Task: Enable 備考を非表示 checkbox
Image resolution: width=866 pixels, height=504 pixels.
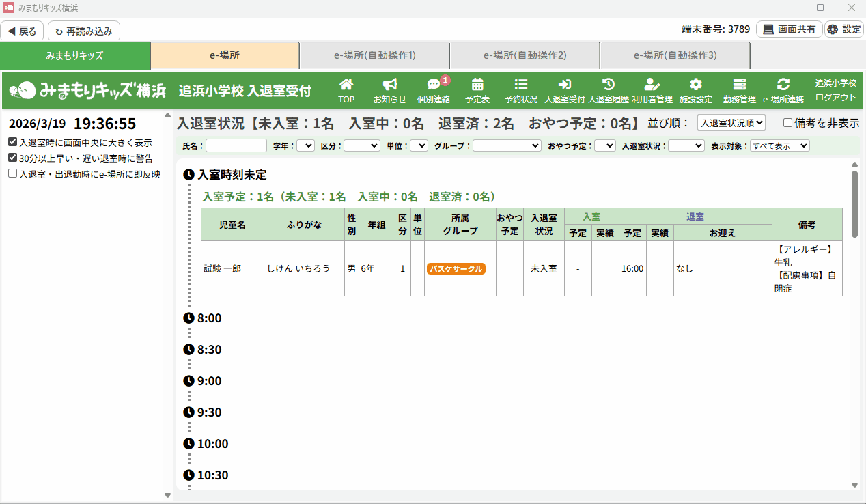Action: (787, 123)
